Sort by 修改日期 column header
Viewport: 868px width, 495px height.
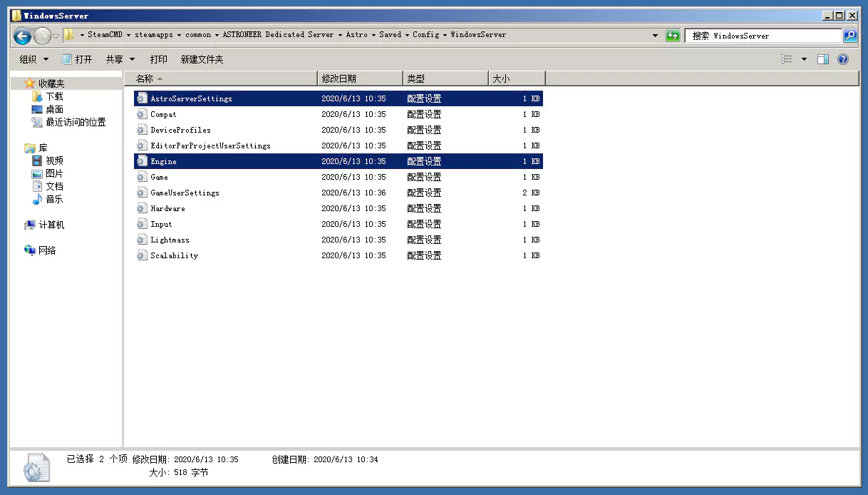coord(360,78)
